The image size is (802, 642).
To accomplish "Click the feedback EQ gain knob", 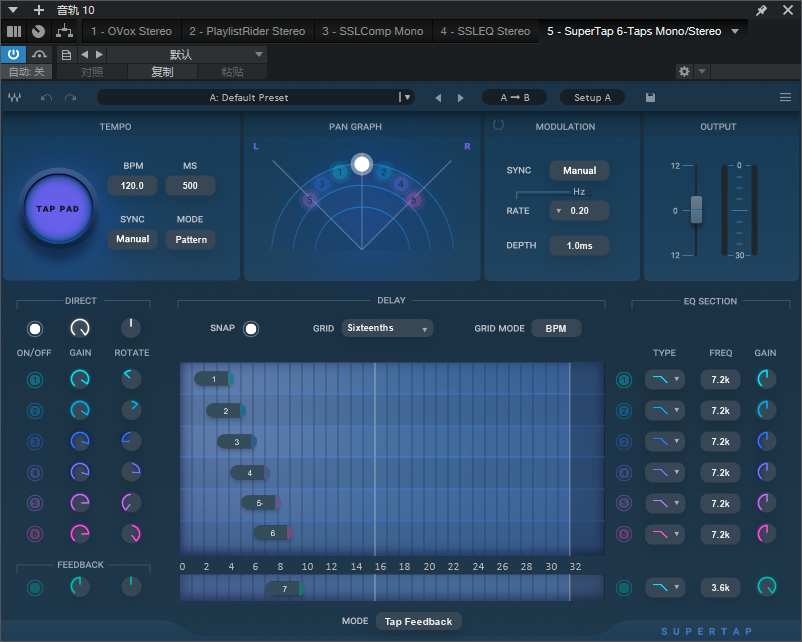I will tap(766, 586).
